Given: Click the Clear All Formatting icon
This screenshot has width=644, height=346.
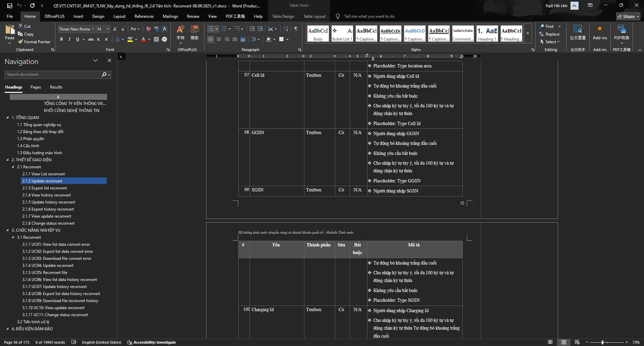Looking at the screenshot, I should (148, 29).
